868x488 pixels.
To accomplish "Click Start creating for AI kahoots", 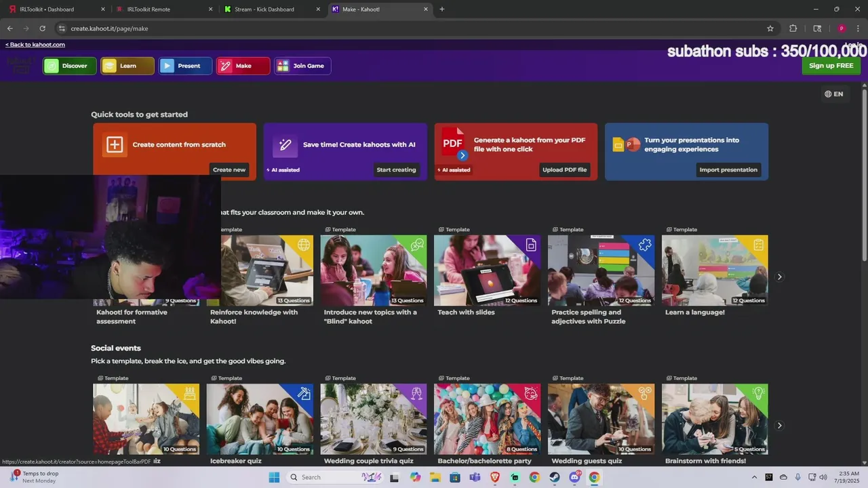I will [396, 169].
